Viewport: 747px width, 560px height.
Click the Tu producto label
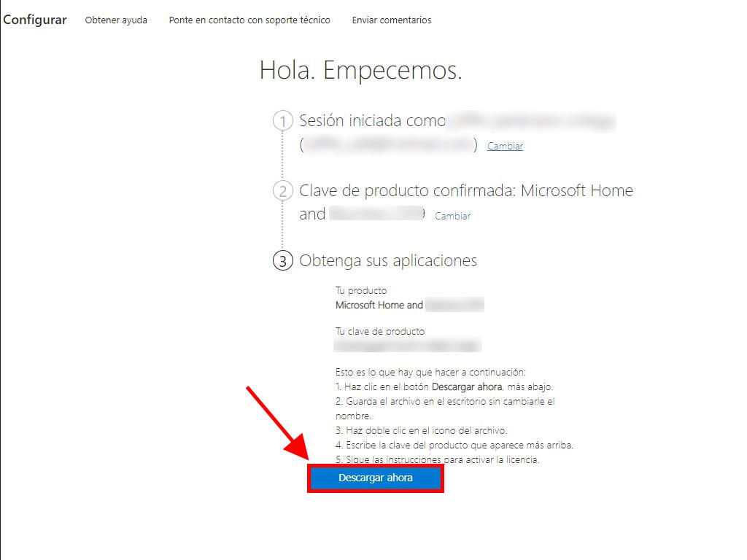361,290
